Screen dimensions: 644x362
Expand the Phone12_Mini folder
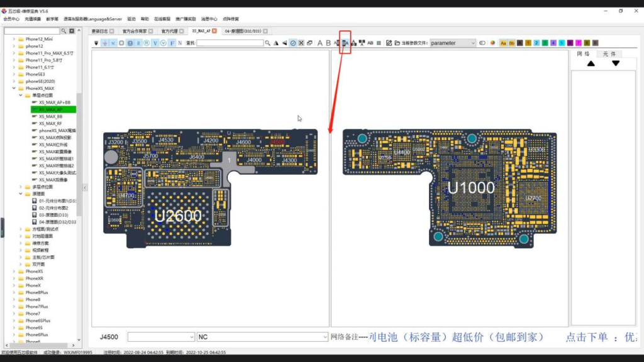point(14,39)
